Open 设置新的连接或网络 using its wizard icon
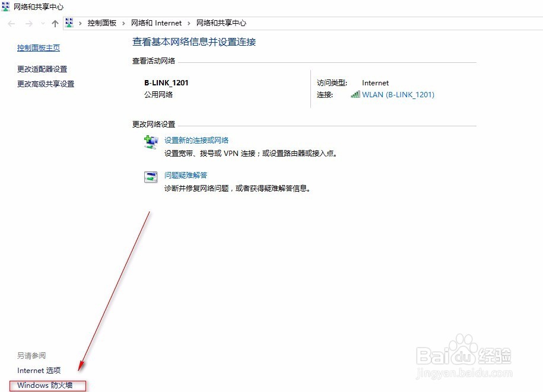The width and height of the screenshot is (543, 392). point(150,142)
